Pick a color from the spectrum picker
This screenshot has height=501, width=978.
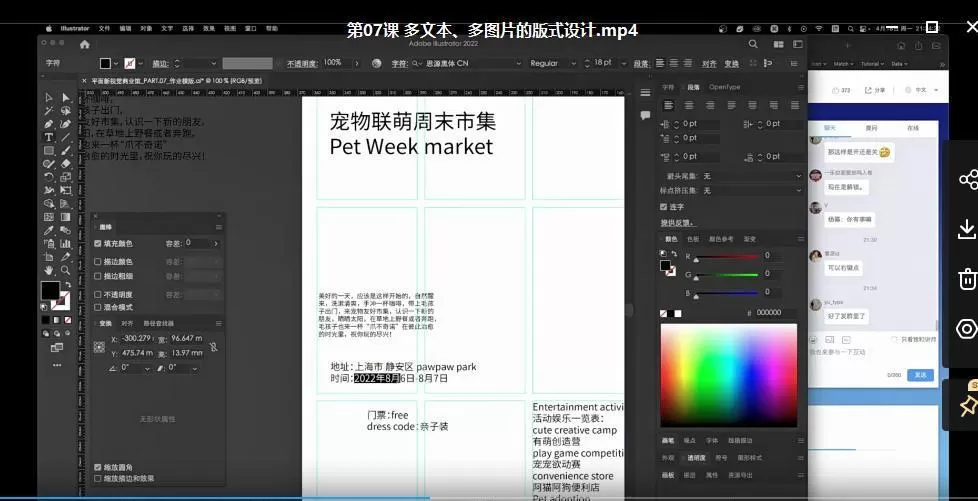729,374
